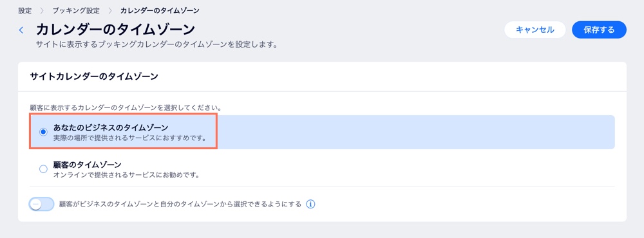Screen dimensions: 644x238
Task: Toggle the customer timezone selection switch
Action: 41,203
